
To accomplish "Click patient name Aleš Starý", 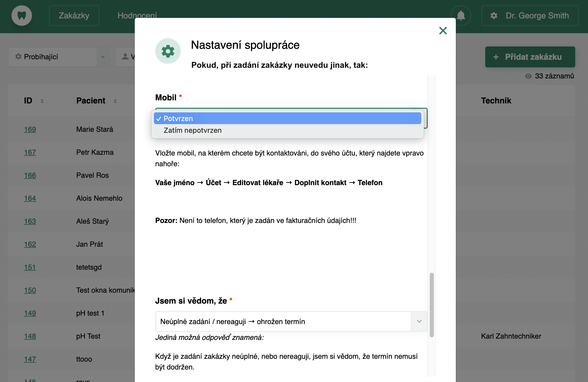I will click(92, 221).
